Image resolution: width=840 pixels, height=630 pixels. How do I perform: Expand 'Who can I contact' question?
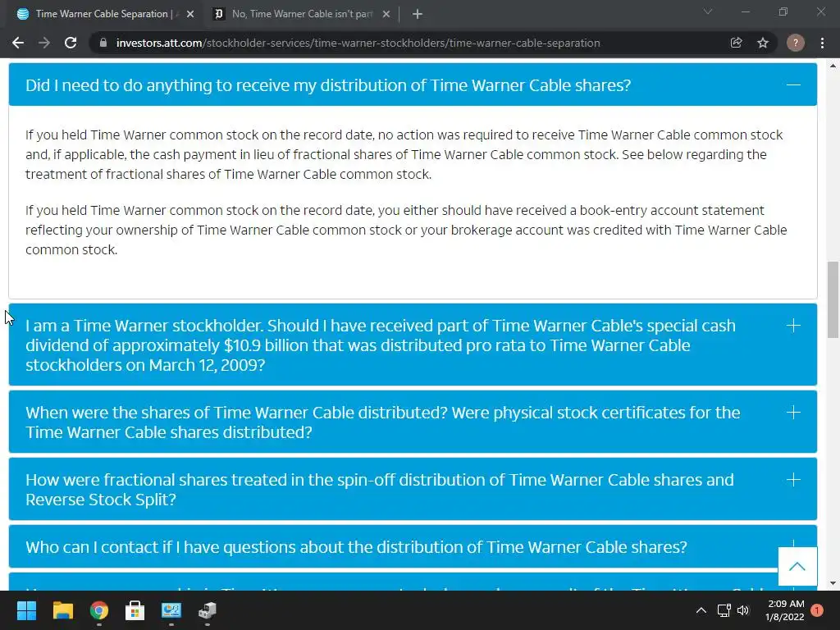pyautogui.click(x=413, y=546)
